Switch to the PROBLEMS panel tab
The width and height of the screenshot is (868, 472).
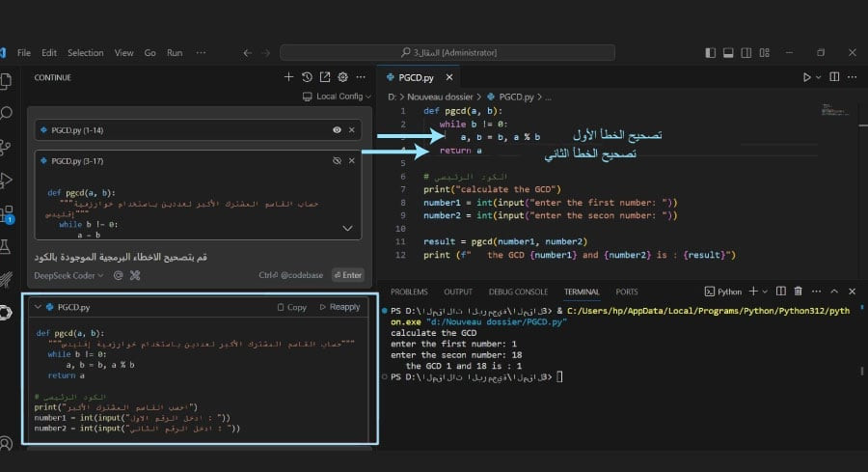[409, 292]
